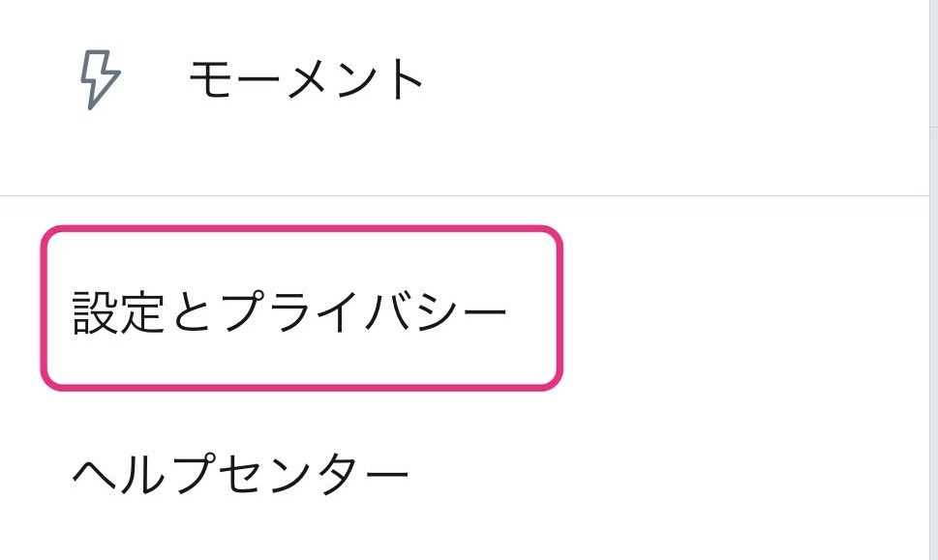
Task: Pick the モーメント menu entry
Action: (x=306, y=79)
